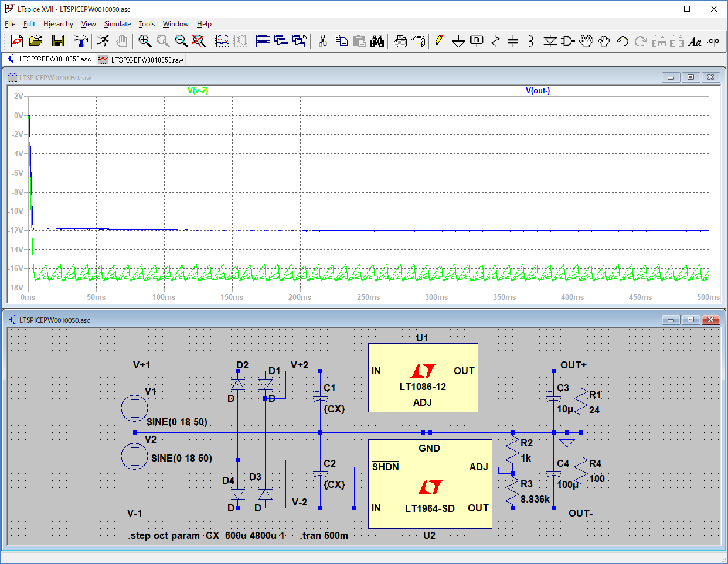Pick the Diode component tool
The height and width of the screenshot is (564, 728).
[x=550, y=41]
